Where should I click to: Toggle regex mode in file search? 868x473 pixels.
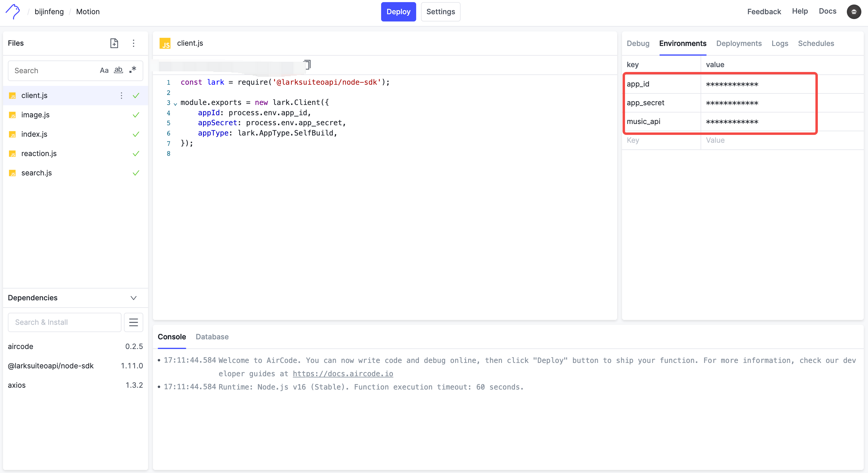click(x=133, y=70)
